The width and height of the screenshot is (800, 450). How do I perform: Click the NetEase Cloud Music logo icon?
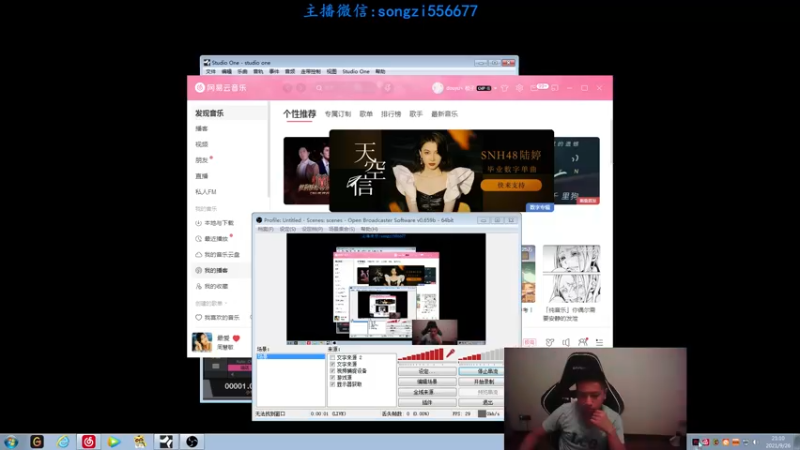199,88
